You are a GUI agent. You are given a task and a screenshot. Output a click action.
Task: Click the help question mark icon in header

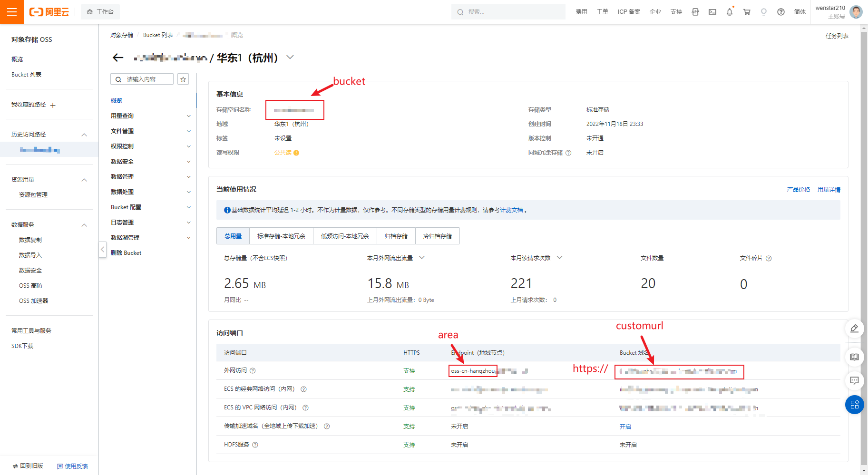tap(780, 12)
